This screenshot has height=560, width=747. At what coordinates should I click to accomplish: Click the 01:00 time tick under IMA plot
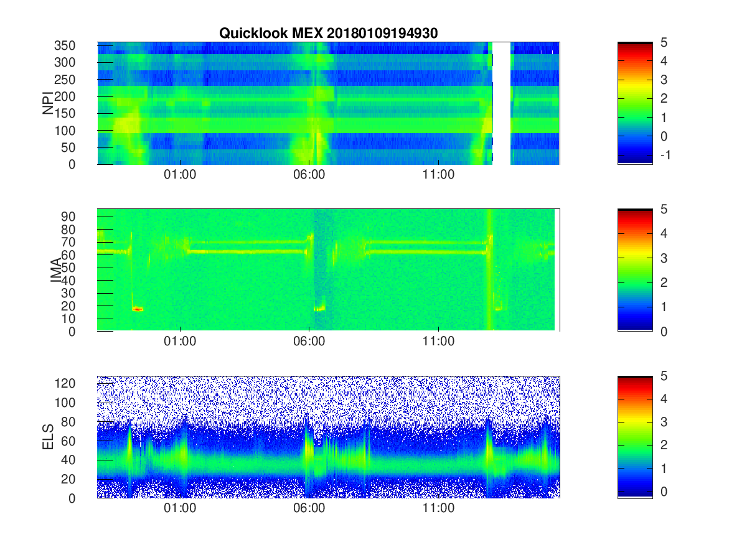tap(180, 342)
